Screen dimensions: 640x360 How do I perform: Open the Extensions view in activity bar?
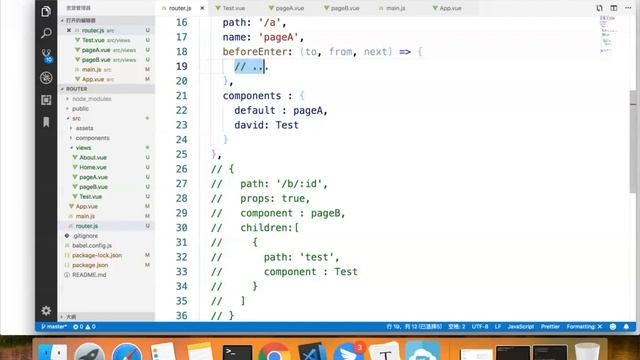click(x=46, y=100)
